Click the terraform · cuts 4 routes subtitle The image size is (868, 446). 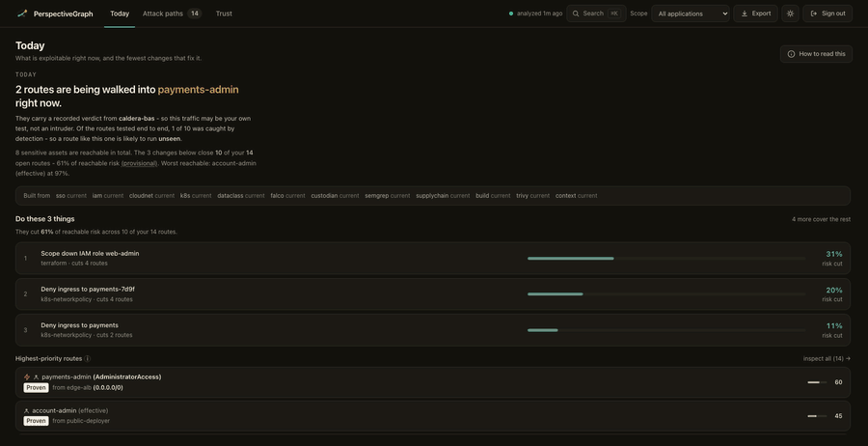(74, 264)
